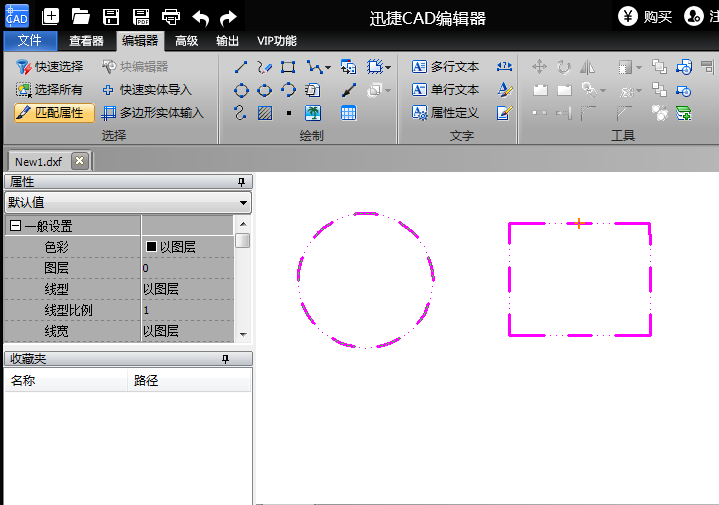This screenshot has height=505, width=719.
Task: Pin the 收藏夹 favorites panel
Action: point(225,359)
